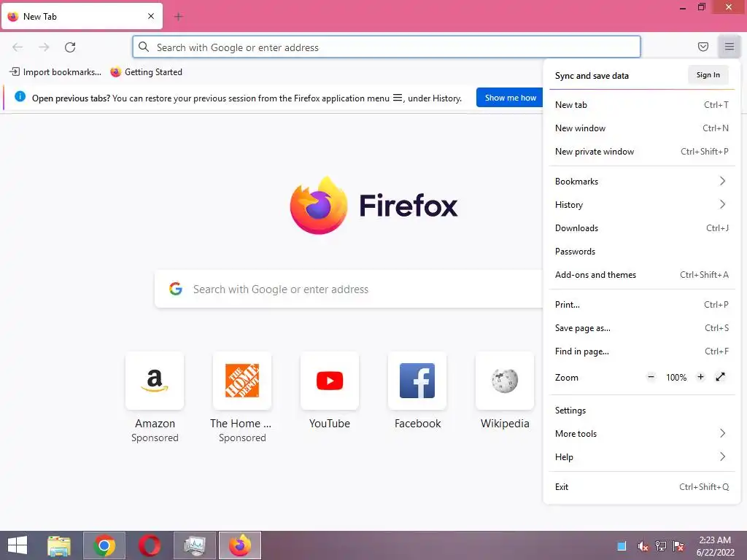The width and height of the screenshot is (747, 560).
Task: Click the Firefox taskbar button
Action: (239, 545)
